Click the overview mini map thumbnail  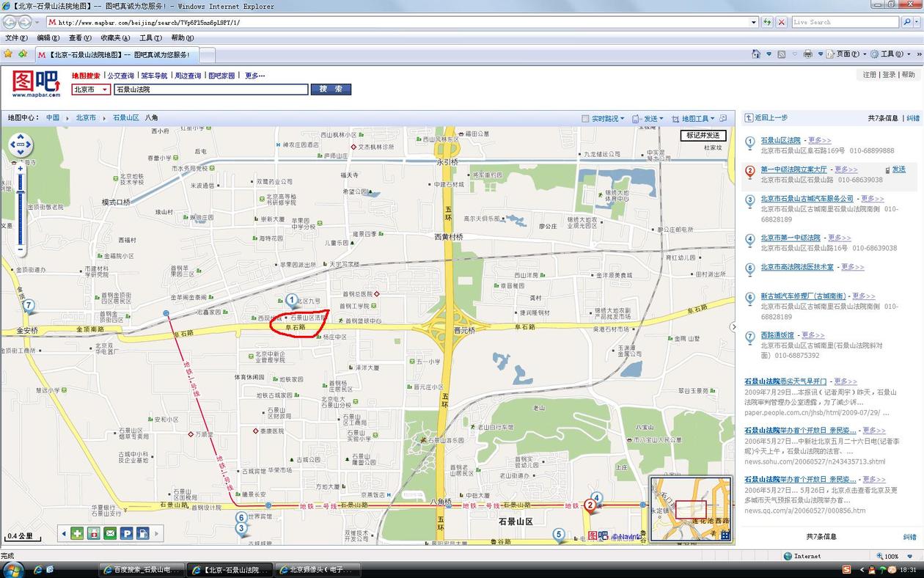tap(691, 509)
